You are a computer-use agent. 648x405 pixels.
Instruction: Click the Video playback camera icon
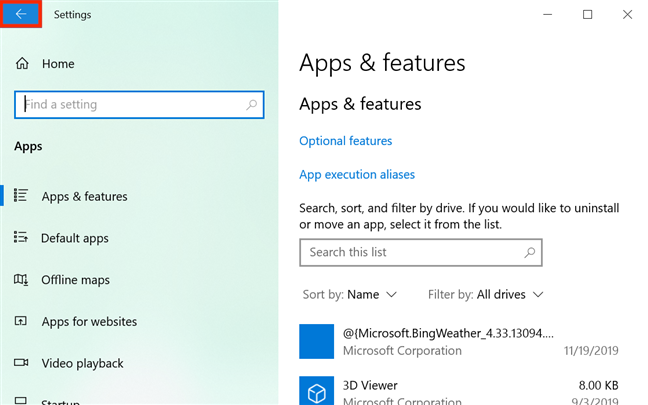pos(21,363)
